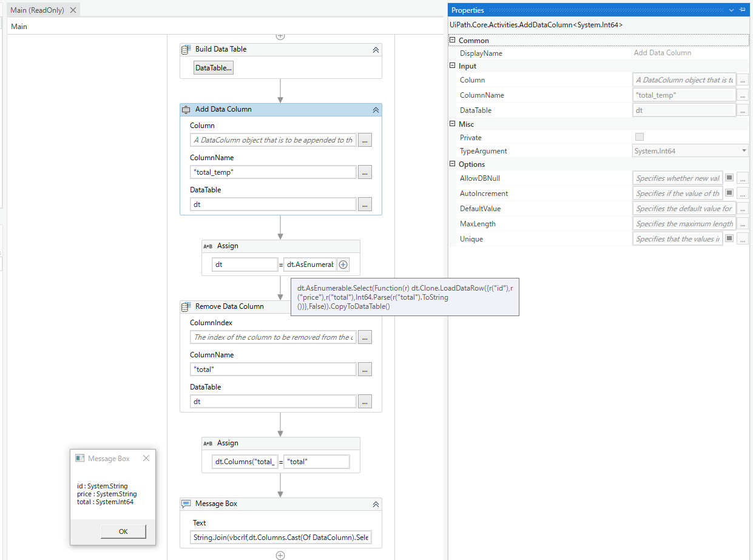Click the Message Box activity icon

(186, 504)
